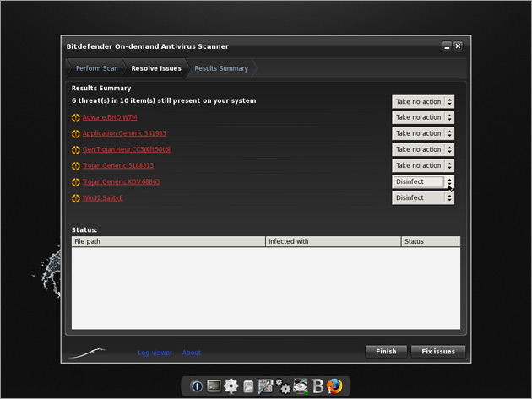Go to the Results Summary tab
Image resolution: width=532 pixels, height=399 pixels.
(x=221, y=68)
